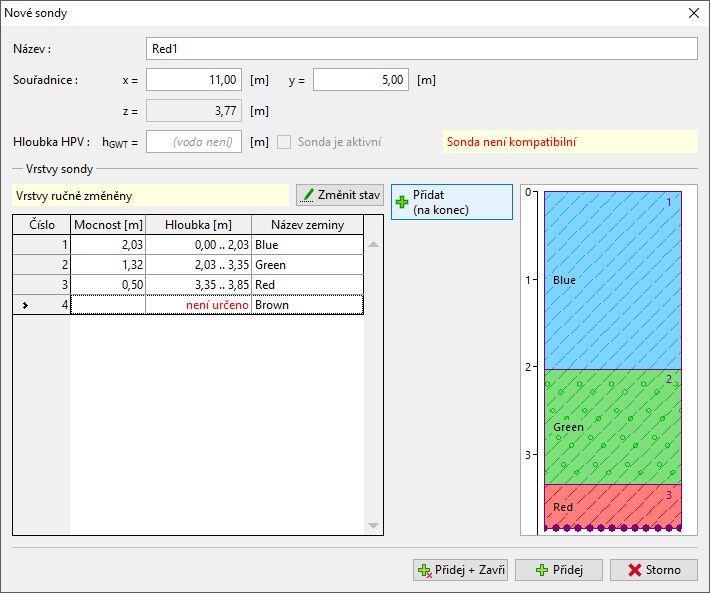This screenshot has height=593, width=710.
Task: Cancel the dialog with Storno
Action: pos(654,570)
